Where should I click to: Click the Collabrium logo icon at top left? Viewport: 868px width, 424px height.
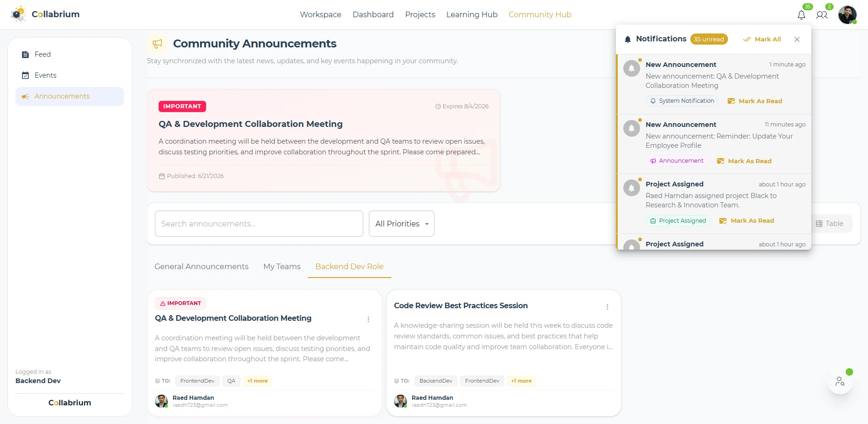tap(19, 14)
